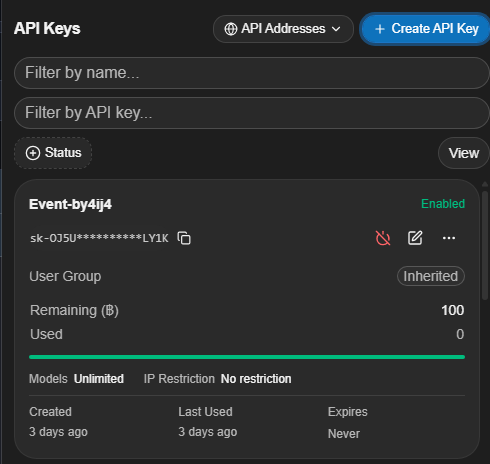Create a new API key
The height and width of the screenshot is (464, 490).
pos(425,29)
